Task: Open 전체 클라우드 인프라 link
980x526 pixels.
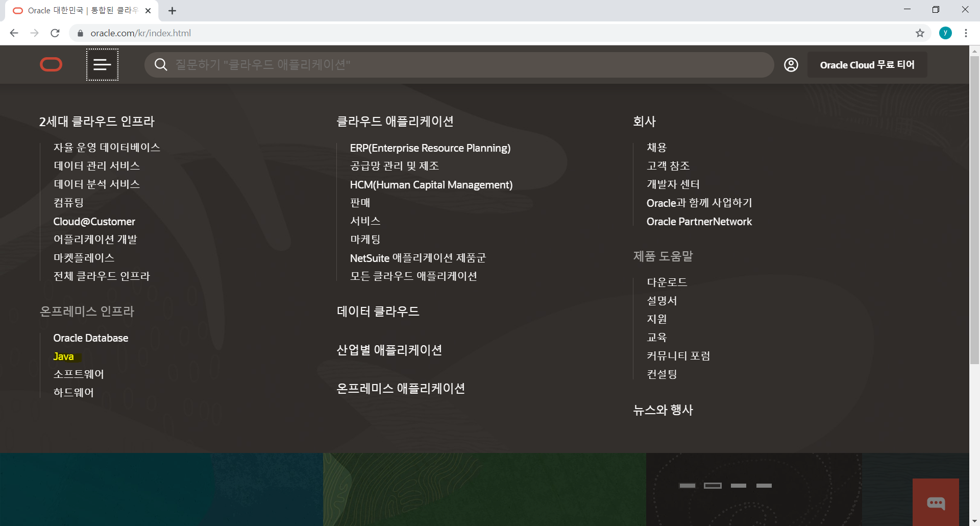Action: click(x=102, y=276)
